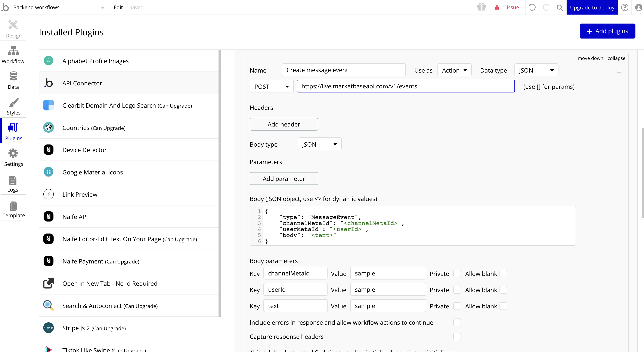Expand the Use as Action dropdown
This screenshot has height=354, width=644.
[454, 70]
